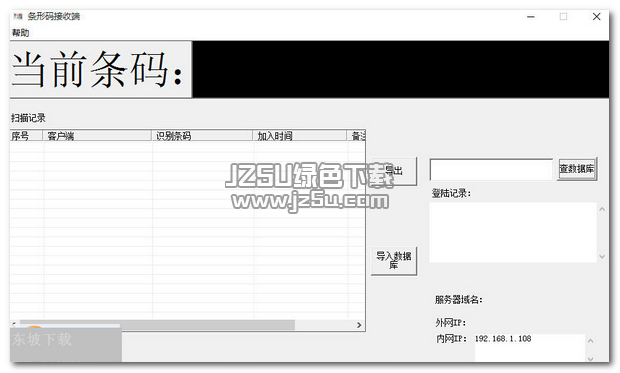Focus the database query input field

click(491, 170)
